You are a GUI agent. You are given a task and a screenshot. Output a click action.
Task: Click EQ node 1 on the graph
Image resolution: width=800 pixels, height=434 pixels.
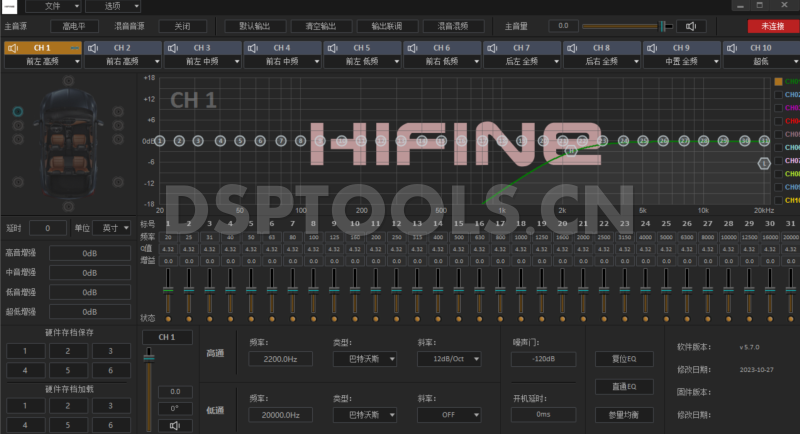coord(160,141)
